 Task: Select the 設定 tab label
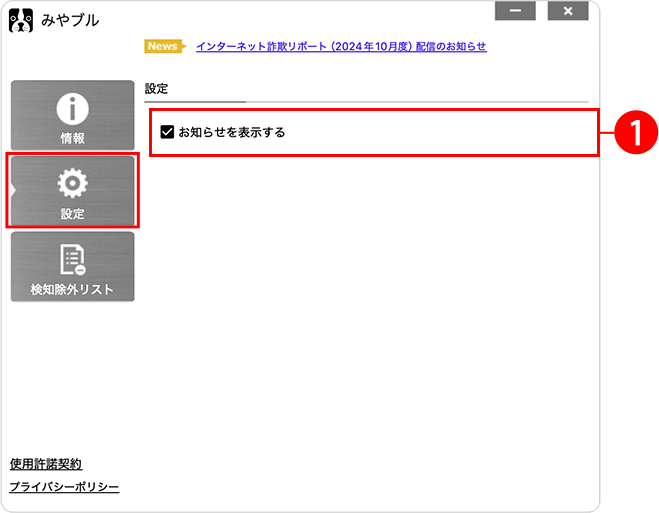pos(72,214)
